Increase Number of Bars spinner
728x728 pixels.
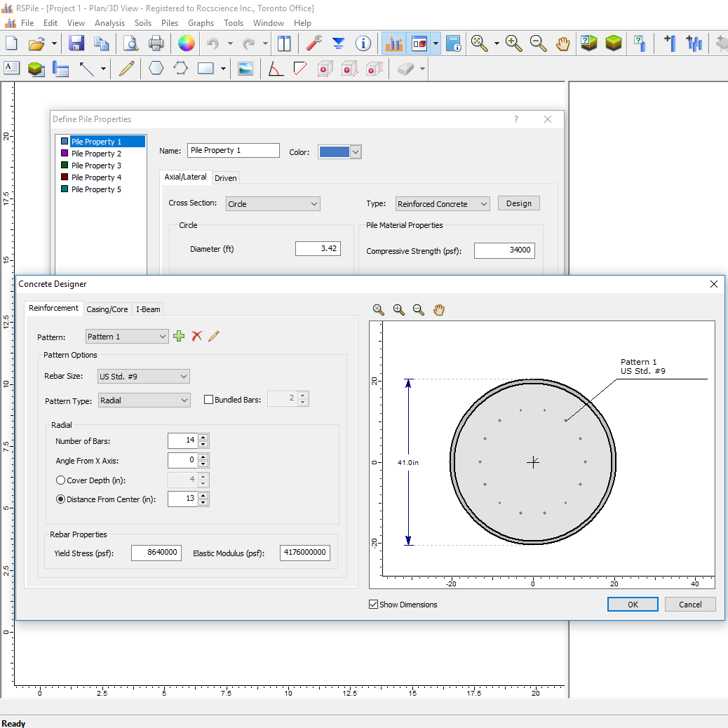(203, 437)
